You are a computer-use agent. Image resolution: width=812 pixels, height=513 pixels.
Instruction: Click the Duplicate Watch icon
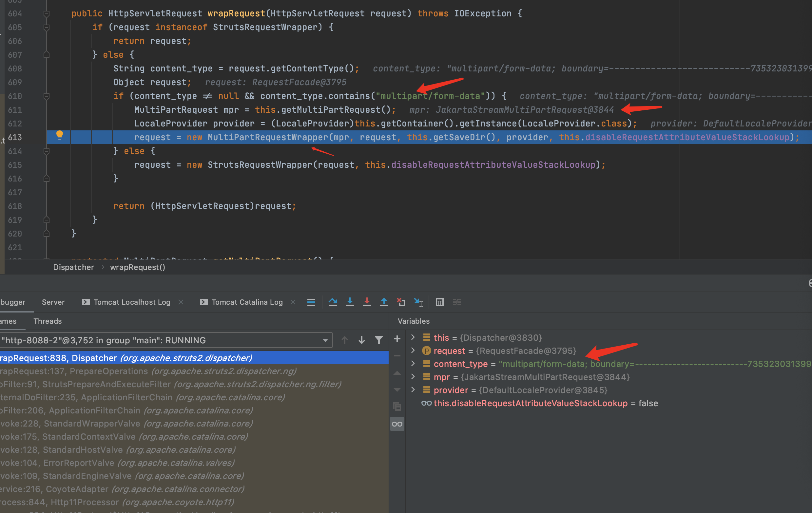coord(397,407)
